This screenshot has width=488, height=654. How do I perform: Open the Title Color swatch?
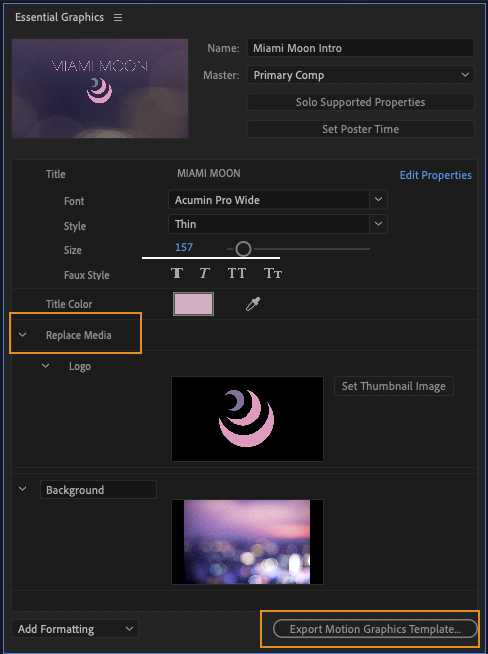coord(194,304)
